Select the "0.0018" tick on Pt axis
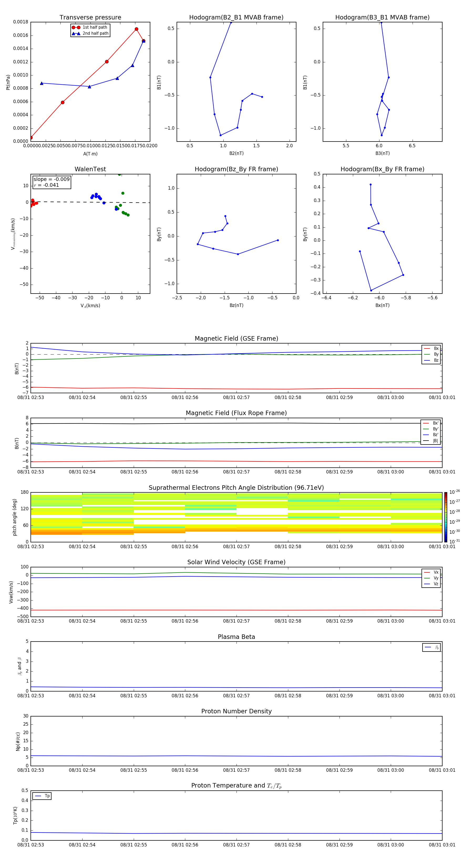This screenshot has width=473, height=868. coord(20,22)
